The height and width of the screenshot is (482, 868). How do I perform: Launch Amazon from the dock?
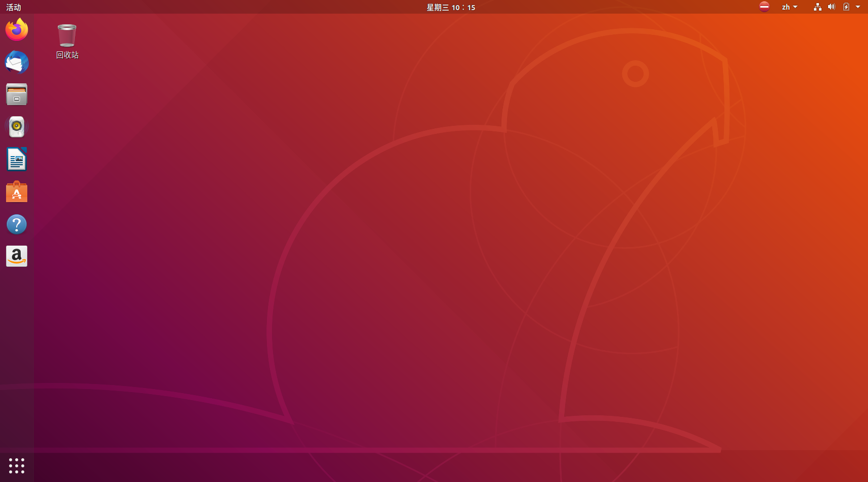pyautogui.click(x=17, y=257)
